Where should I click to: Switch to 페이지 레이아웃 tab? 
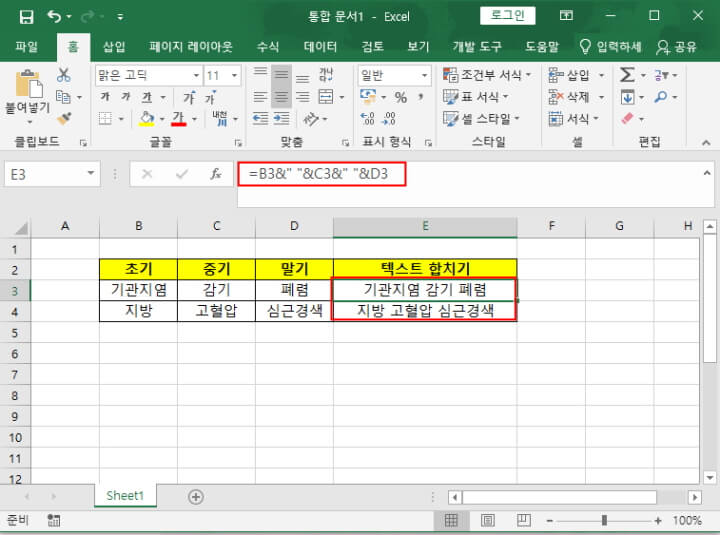(x=191, y=47)
